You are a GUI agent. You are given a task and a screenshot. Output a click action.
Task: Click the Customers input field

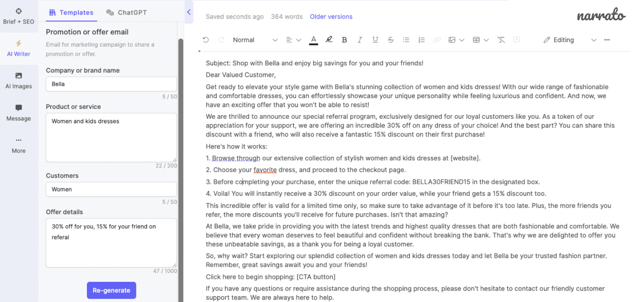(x=111, y=189)
